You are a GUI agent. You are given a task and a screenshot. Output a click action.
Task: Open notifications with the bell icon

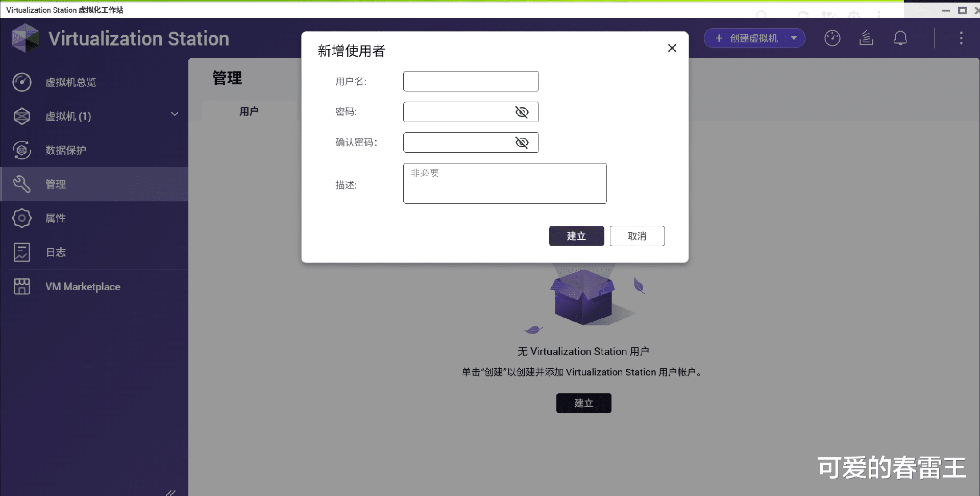coord(900,38)
